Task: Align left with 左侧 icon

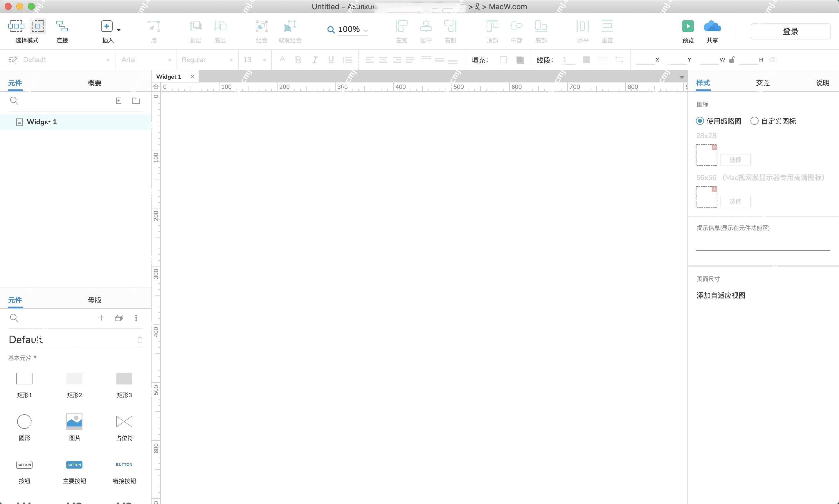Action: pyautogui.click(x=401, y=26)
